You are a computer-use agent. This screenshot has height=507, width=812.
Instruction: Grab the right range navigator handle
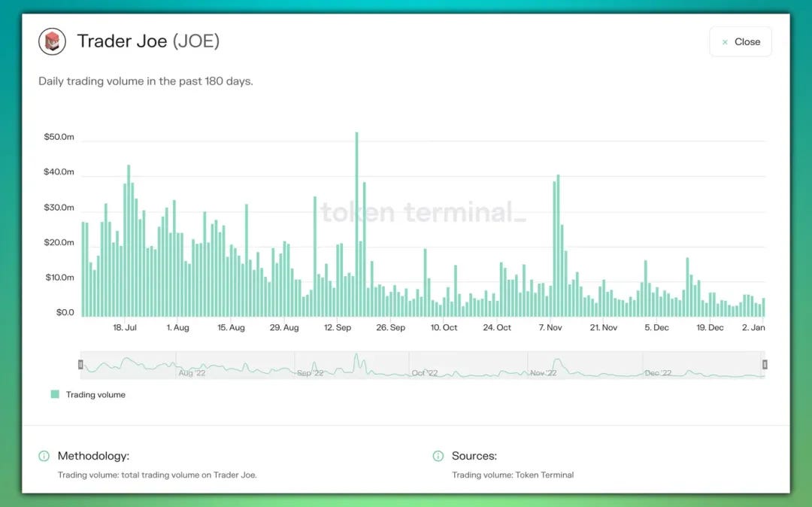coord(765,365)
